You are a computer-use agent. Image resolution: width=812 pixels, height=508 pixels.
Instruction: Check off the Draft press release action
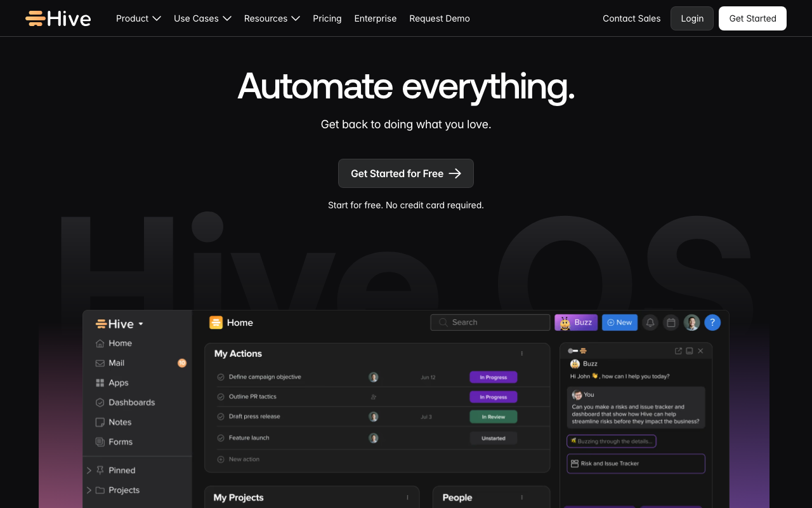(221, 417)
